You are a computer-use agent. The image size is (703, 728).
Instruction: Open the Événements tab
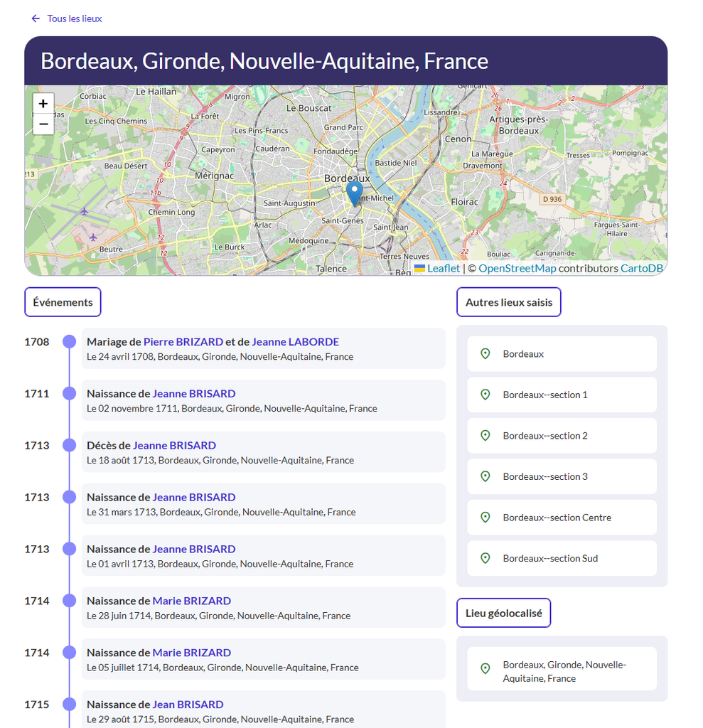pyautogui.click(x=63, y=302)
